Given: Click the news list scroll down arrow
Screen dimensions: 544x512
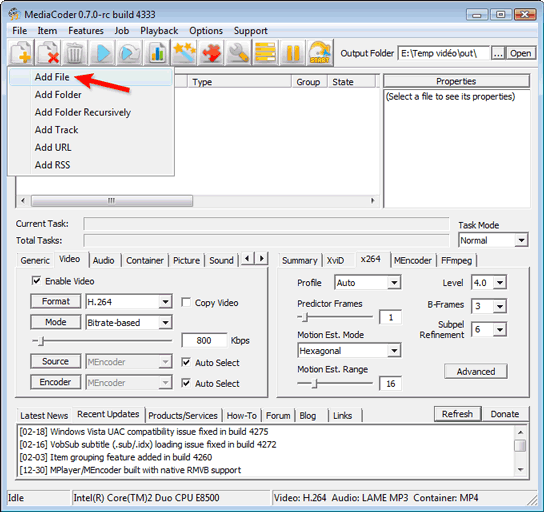Looking at the screenshot, I should pos(520,469).
